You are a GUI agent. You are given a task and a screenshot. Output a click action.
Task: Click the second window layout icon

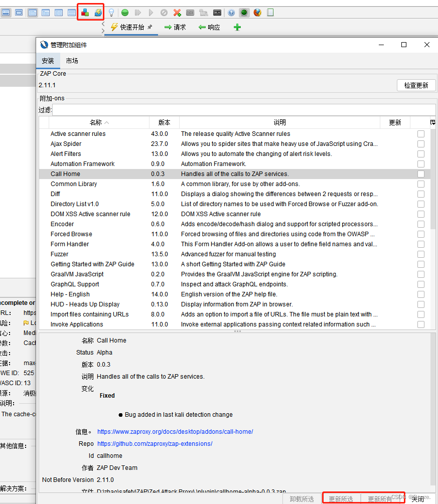(19, 13)
